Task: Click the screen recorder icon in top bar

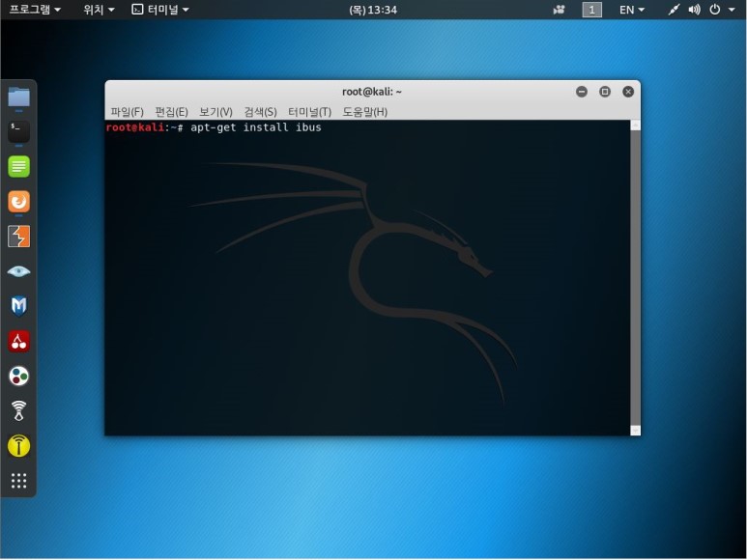Action: 559,10
